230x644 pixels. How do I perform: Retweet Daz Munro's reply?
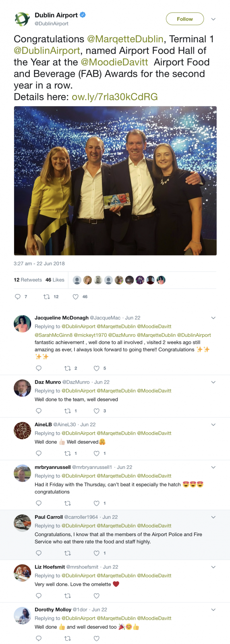point(68,411)
